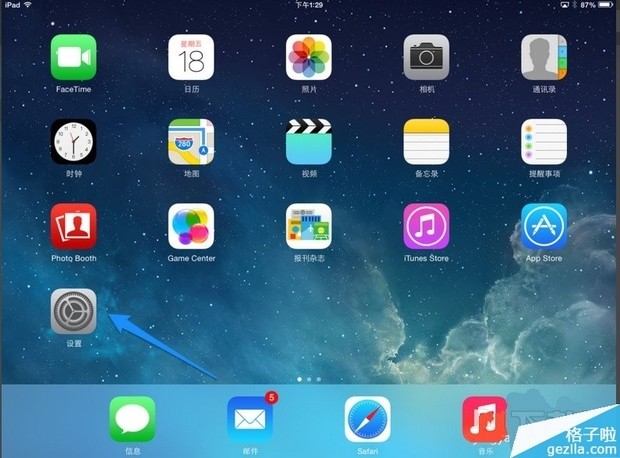Tap the Photo Booth label text
This screenshot has height=458, width=620.
(74, 258)
